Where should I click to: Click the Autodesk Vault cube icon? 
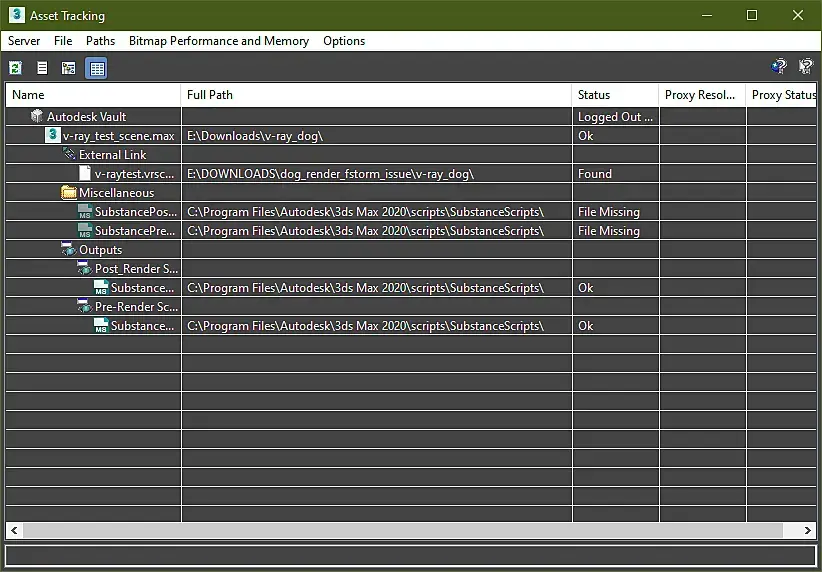[37, 116]
